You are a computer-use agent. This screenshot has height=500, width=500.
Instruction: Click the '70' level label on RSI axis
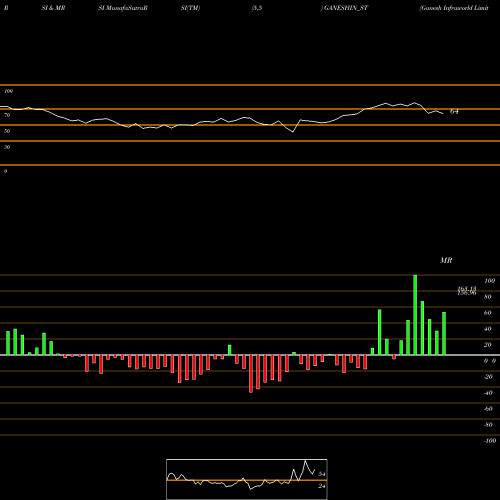[x=7, y=115]
